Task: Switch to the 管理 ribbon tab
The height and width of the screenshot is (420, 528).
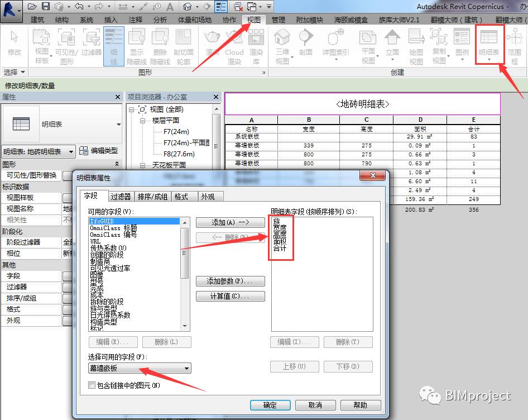Action: point(279,20)
